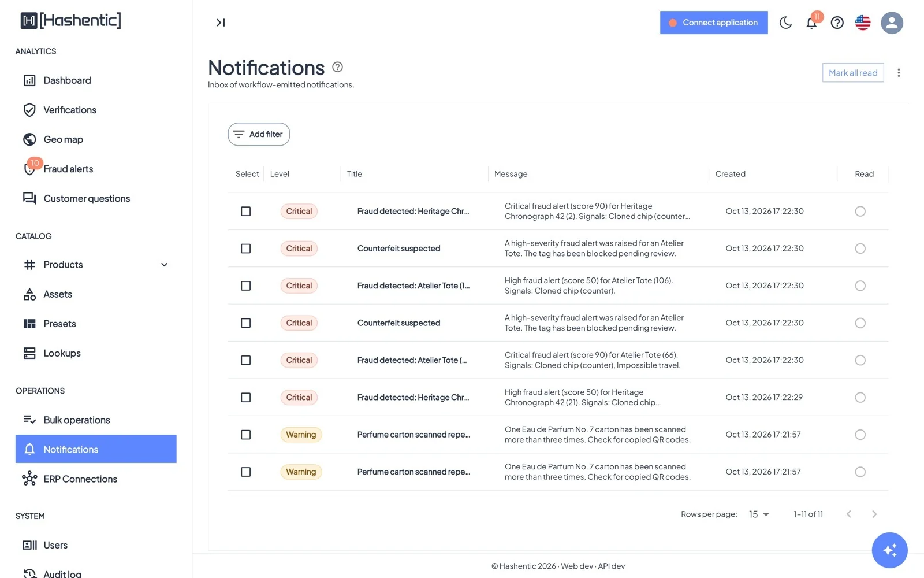Open Users in the sidebar
Screen dimensions: 924x578
pos(96,545)
